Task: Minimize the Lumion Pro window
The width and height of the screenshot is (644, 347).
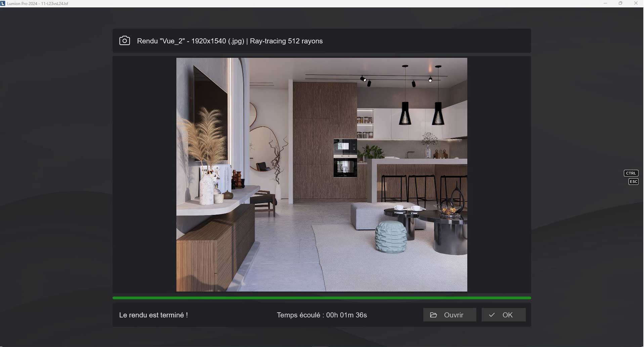Action: tap(605, 3)
